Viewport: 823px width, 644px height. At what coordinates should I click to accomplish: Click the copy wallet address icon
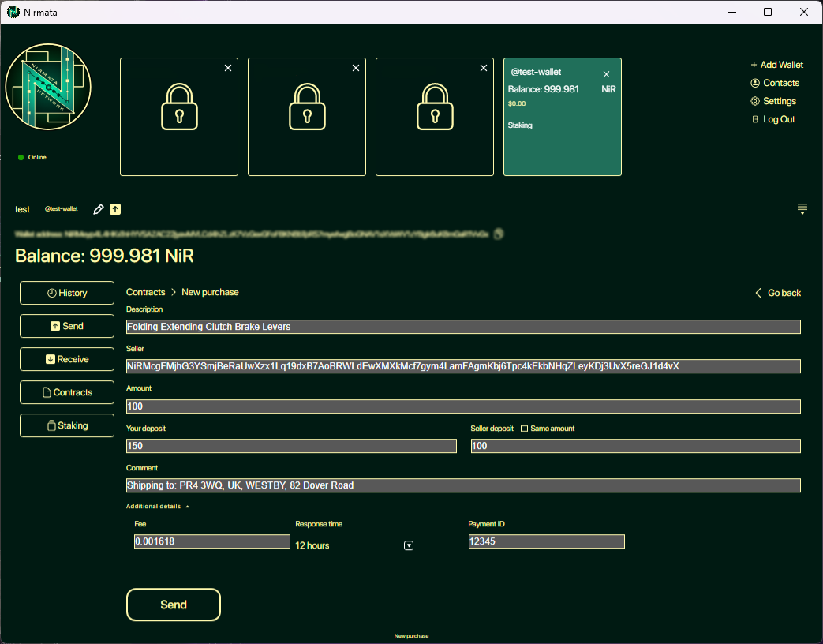point(499,234)
